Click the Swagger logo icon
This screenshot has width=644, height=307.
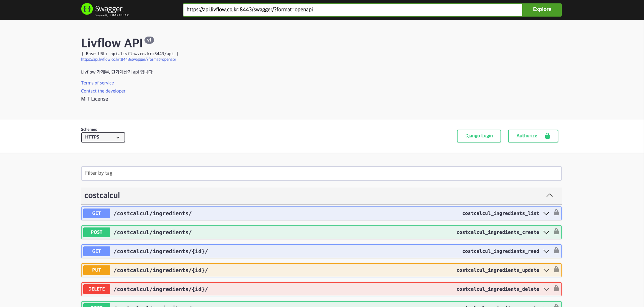coord(87,9)
